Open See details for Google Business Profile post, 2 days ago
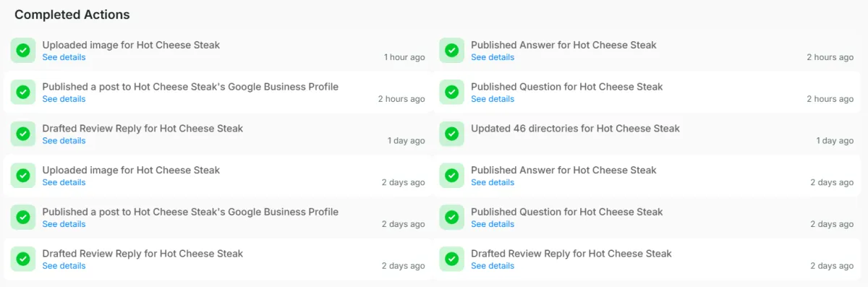This screenshot has height=287, width=868. pyautogui.click(x=64, y=224)
